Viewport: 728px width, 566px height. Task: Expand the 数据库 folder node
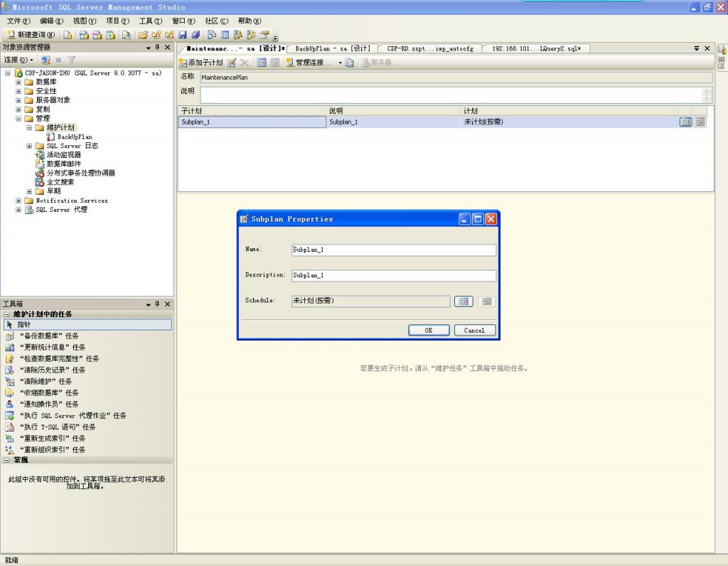(19, 82)
